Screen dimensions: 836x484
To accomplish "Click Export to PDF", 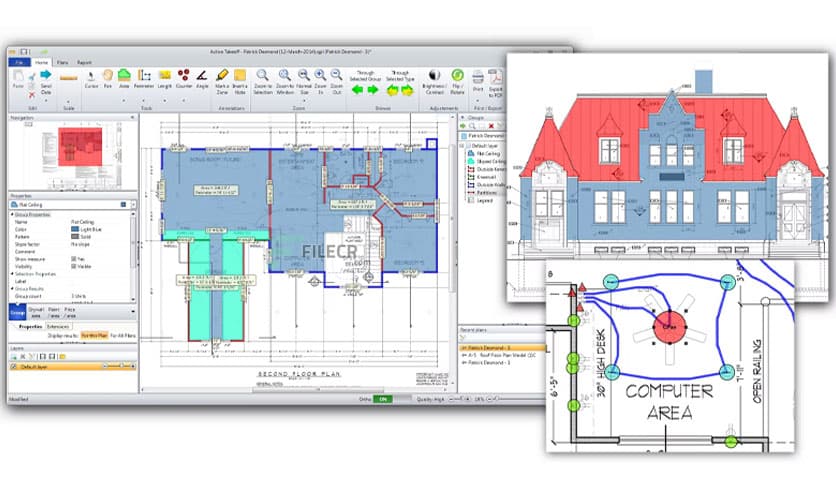I will click(496, 83).
